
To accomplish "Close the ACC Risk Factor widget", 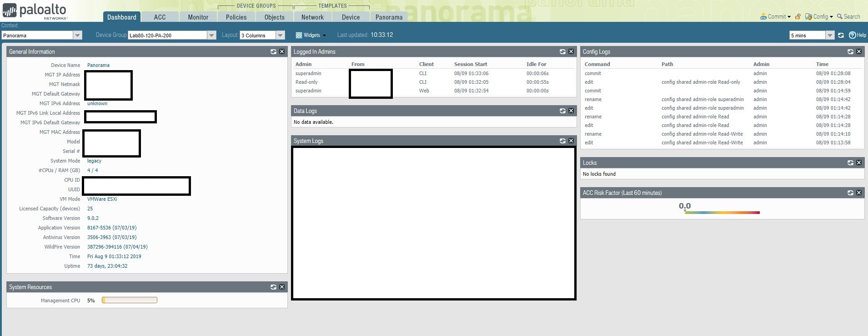I will pyautogui.click(x=859, y=193).
